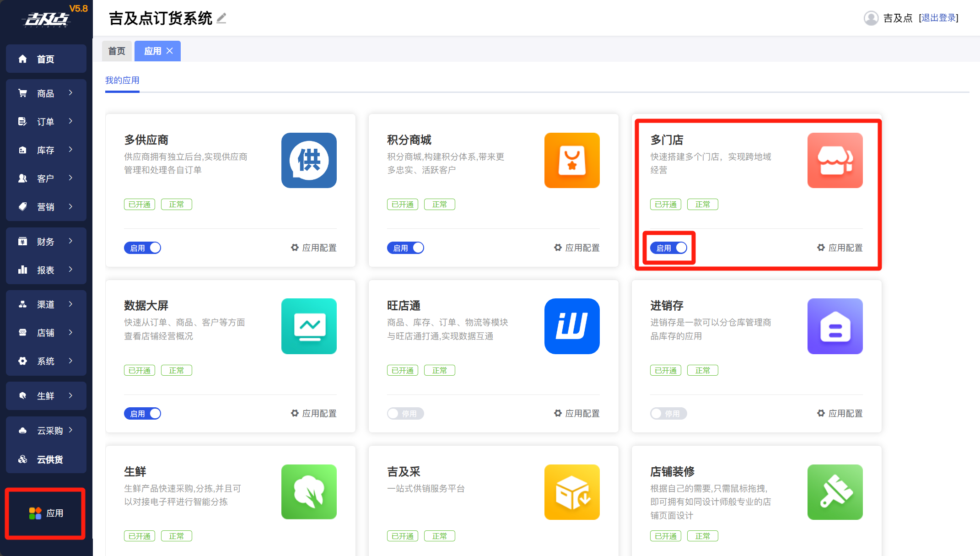Click the 多供应商 app icon
Image resolution: width=980 pixels, height=556 pixels.
tap(309, 160)
